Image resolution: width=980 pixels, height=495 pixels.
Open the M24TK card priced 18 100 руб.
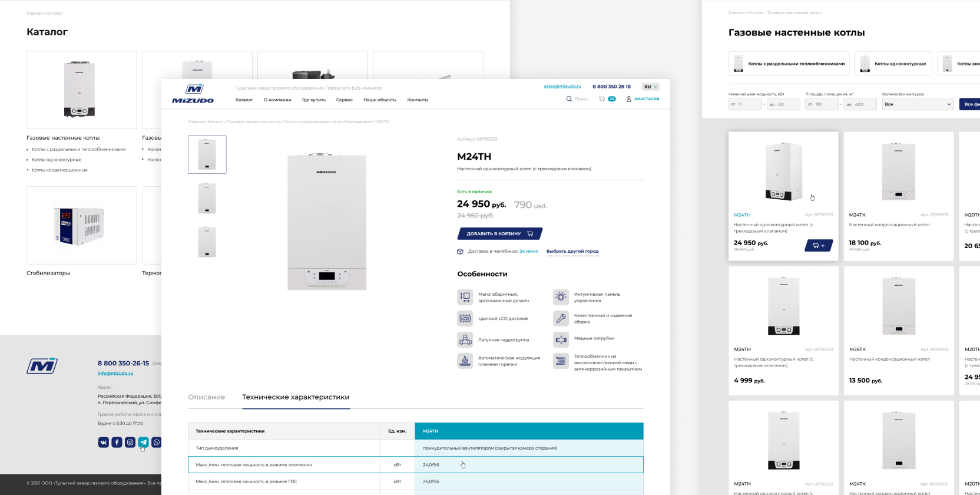coord(899,196)
